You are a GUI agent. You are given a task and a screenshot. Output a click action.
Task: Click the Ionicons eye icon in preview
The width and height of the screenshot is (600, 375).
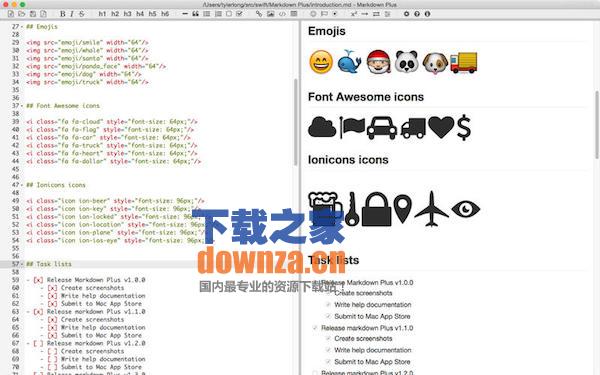[466, 209]
